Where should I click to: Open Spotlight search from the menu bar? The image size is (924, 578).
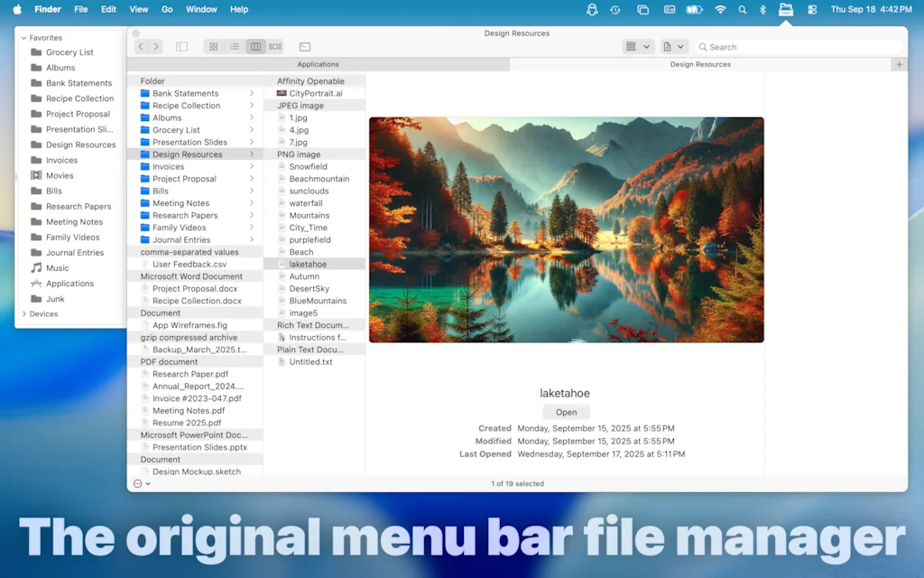pos(742,9)
